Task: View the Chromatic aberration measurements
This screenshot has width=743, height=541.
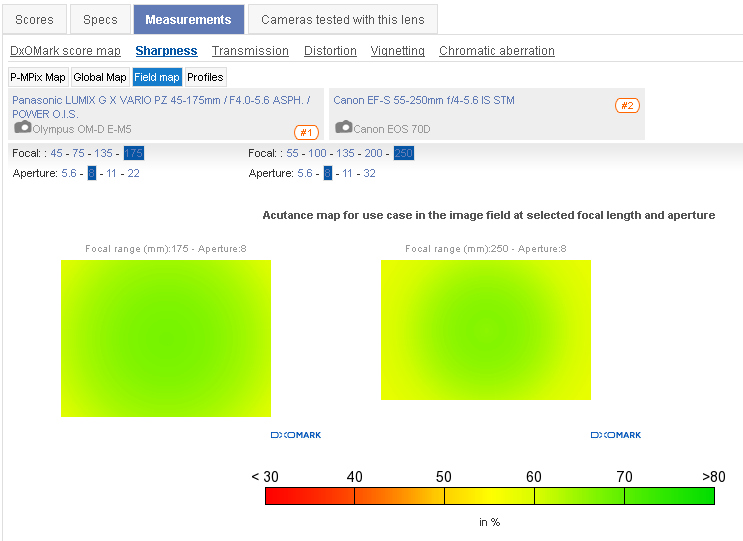Action: click(x=496, y=51)
